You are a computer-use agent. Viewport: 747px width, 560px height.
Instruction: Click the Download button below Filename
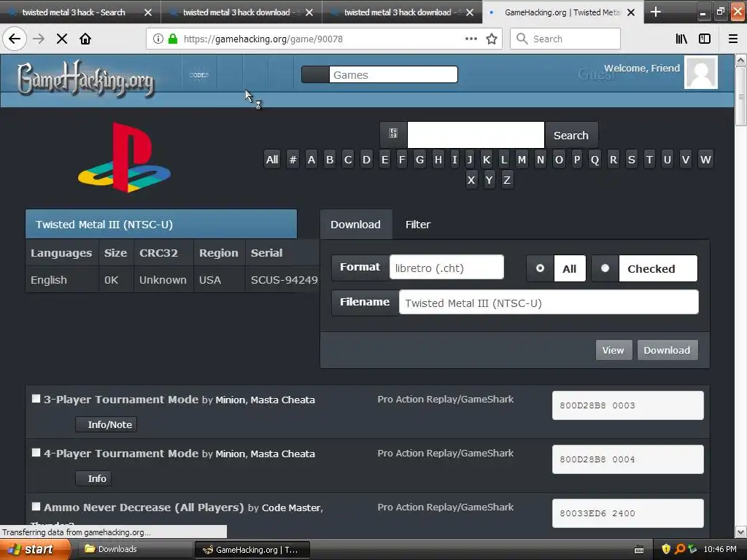pos(667,350)
